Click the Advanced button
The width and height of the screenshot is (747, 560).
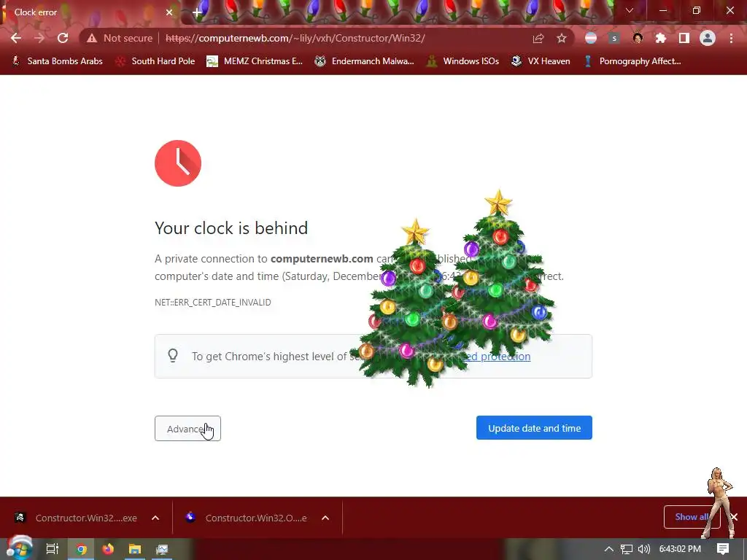pyautogui.click(x=187, y=429)
